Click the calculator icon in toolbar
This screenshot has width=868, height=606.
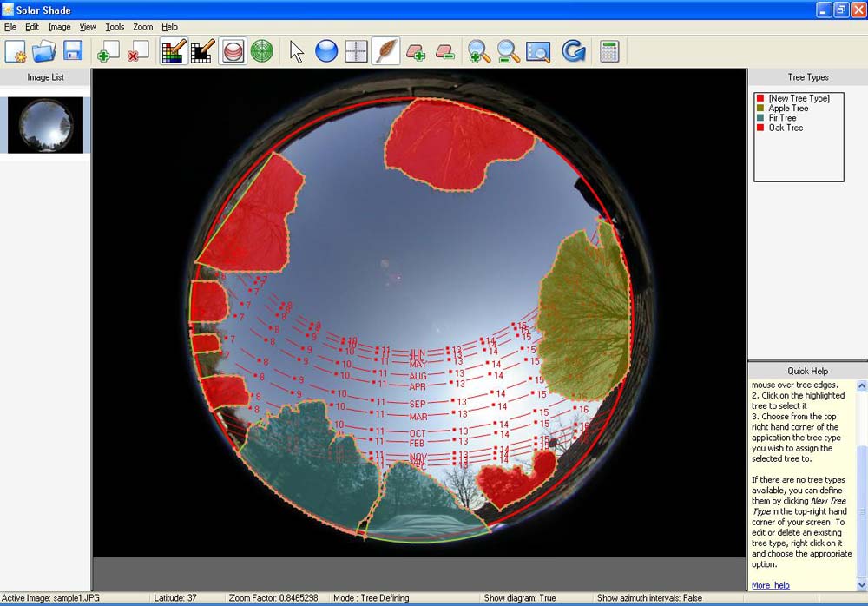tap(609, 52)
